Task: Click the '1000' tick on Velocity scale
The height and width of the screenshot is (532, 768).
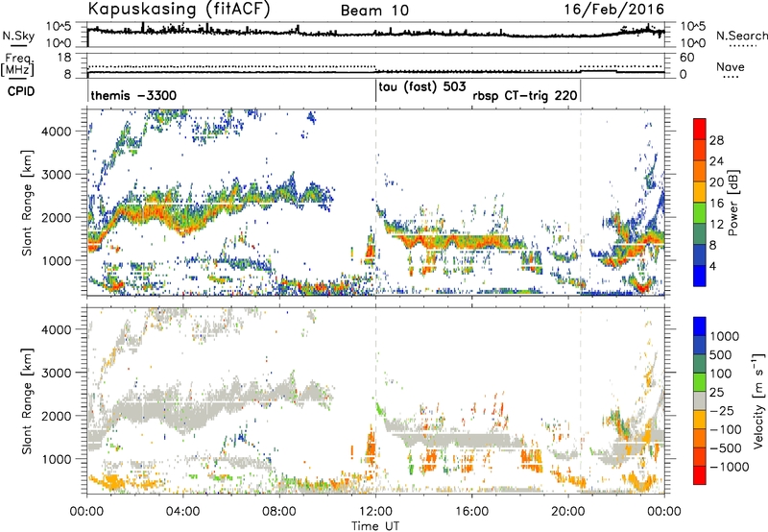Action: [725, 336]
